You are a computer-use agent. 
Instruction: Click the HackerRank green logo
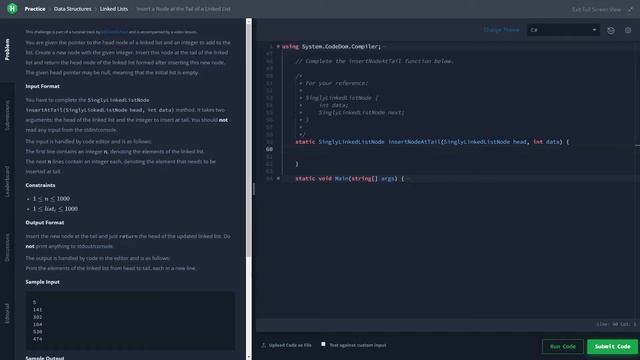pos(12,8)
